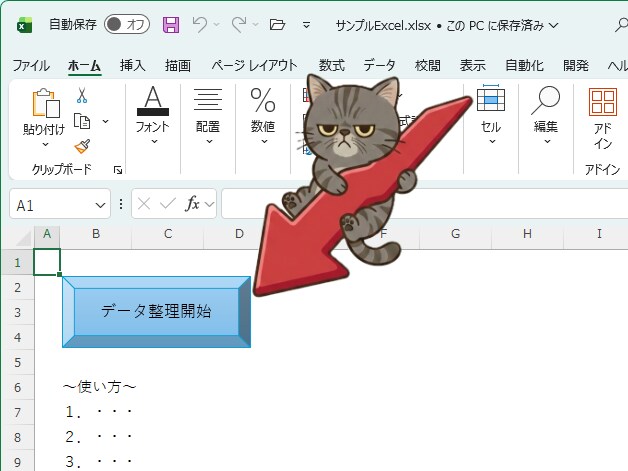This screenshot has width=628, height=471.
Task: Click the Format Painter brush icon
Action: pyautogui.click(x=82, y=147)
